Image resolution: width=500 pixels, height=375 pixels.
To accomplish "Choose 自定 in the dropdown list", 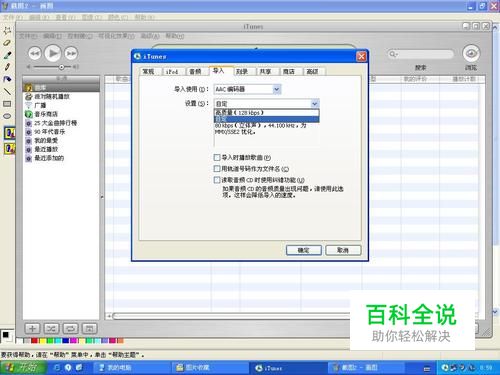I will (266, 119).
